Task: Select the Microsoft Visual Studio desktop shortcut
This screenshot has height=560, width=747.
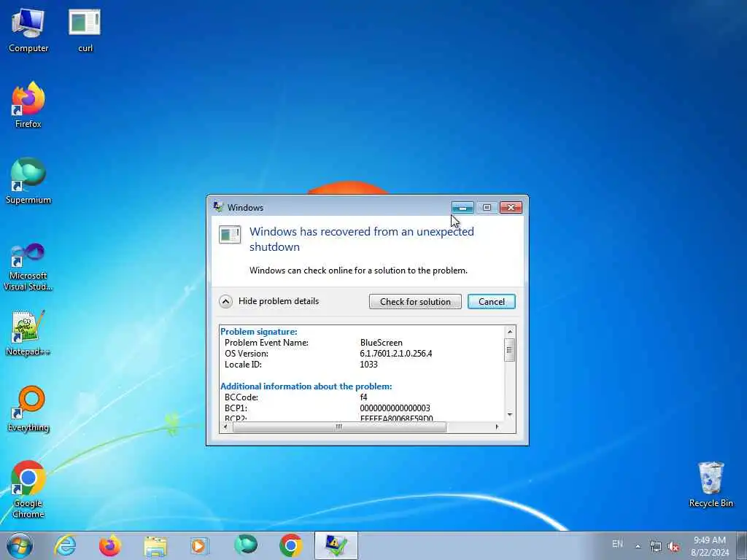Action: pyautogui.click(x=28, y=267)
